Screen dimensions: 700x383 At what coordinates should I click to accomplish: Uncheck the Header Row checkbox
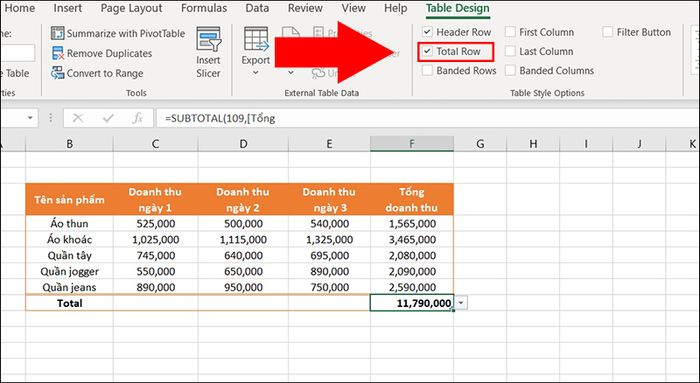(x=427, y=32)
